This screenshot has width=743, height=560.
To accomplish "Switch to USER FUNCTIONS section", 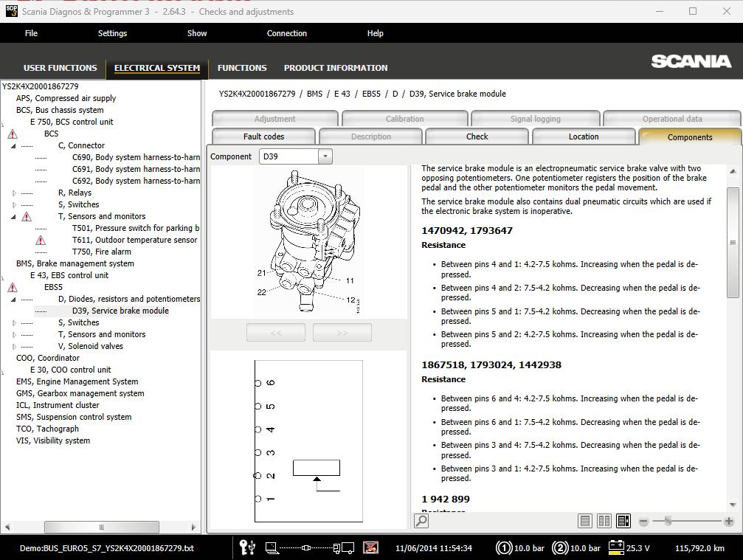I will (61, 68).
